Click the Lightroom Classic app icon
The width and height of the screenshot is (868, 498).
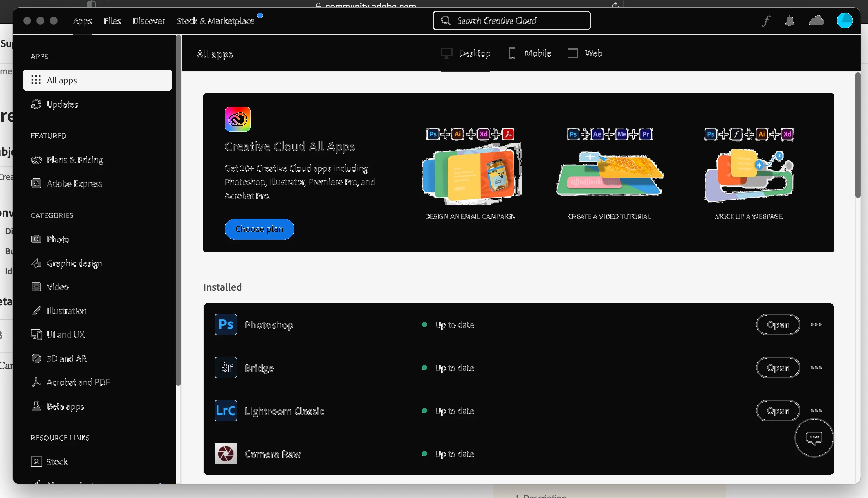[226, 411]
